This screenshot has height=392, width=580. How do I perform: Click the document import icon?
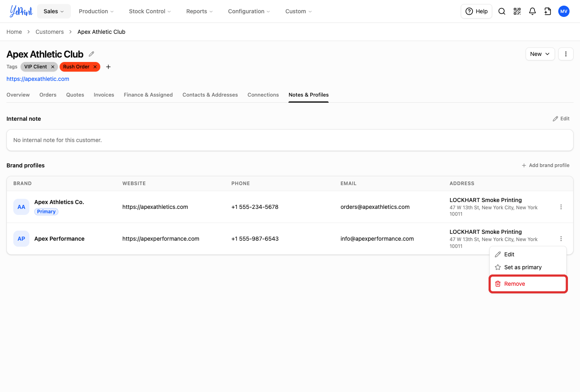point(548,11)
